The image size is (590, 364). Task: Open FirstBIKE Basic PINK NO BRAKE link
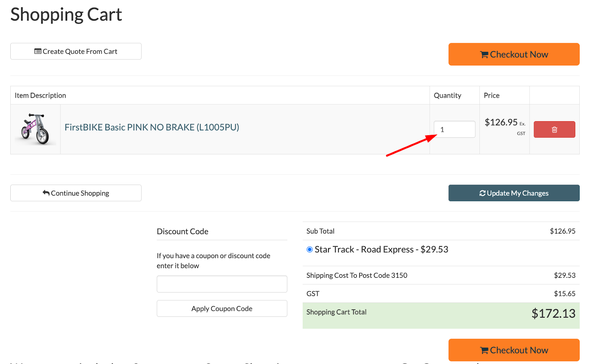point(152,127)
